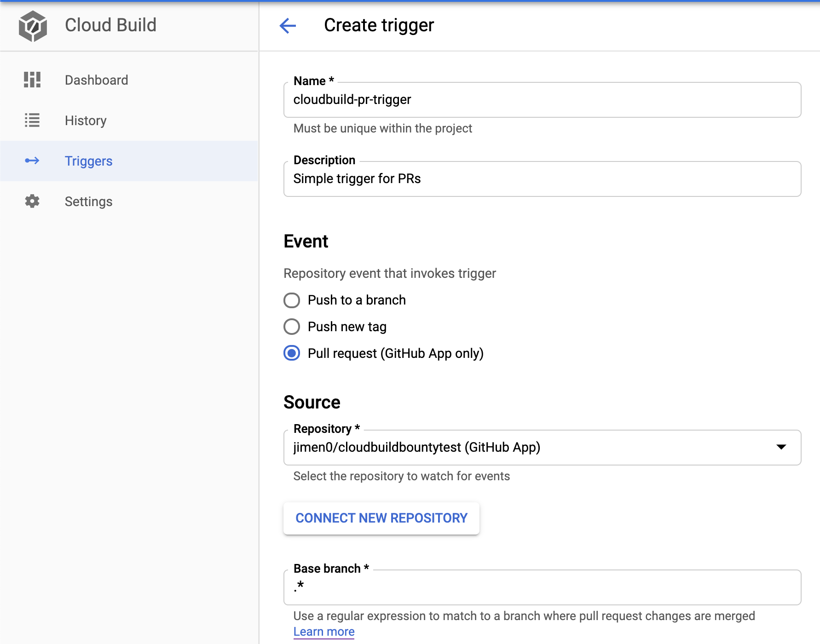Click the Cloud Build hexagon logo
The width and height of the screenshot is (820, 644).
(32, 26)
